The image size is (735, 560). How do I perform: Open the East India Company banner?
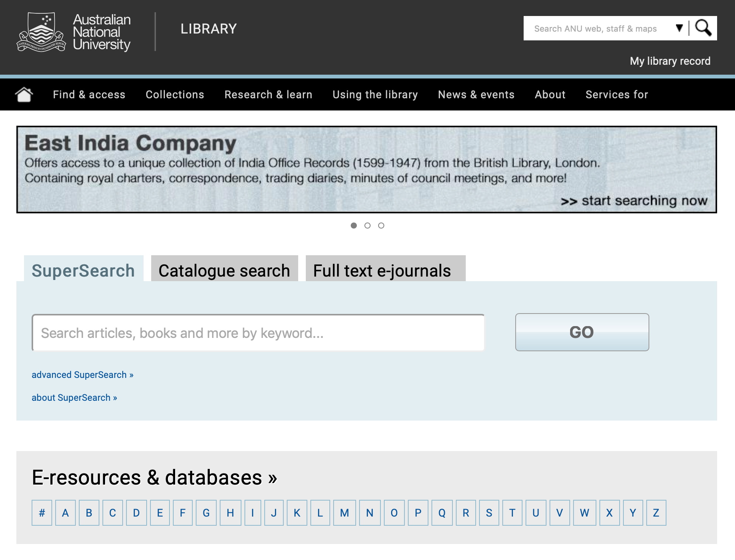click(367, 170)
